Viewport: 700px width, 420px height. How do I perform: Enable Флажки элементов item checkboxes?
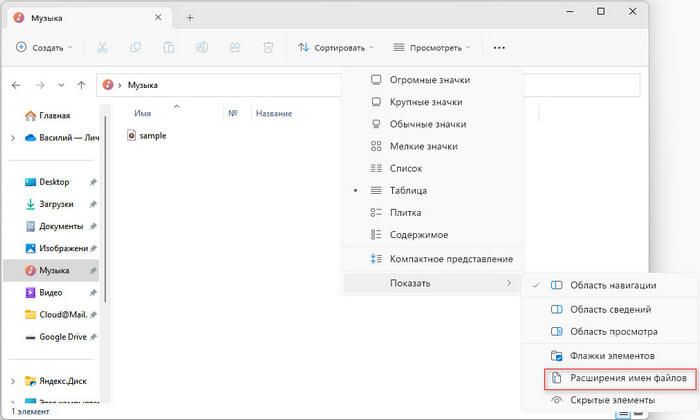click(x=611, y=355)
